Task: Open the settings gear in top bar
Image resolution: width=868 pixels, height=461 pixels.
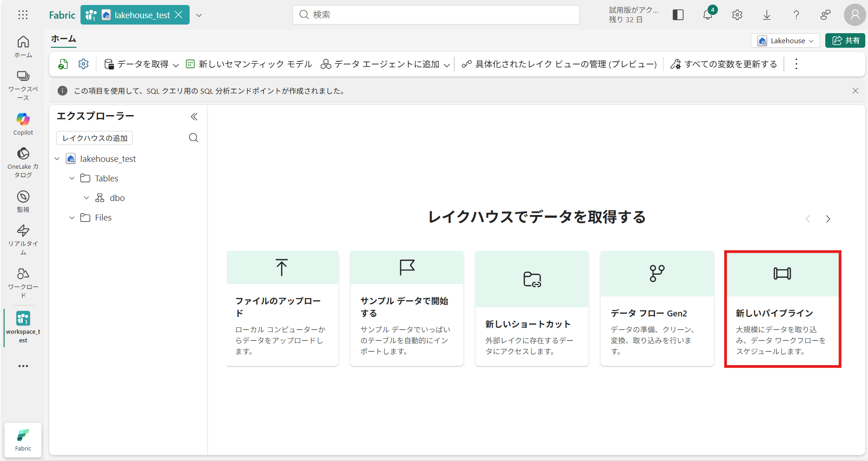Action: 737,15
